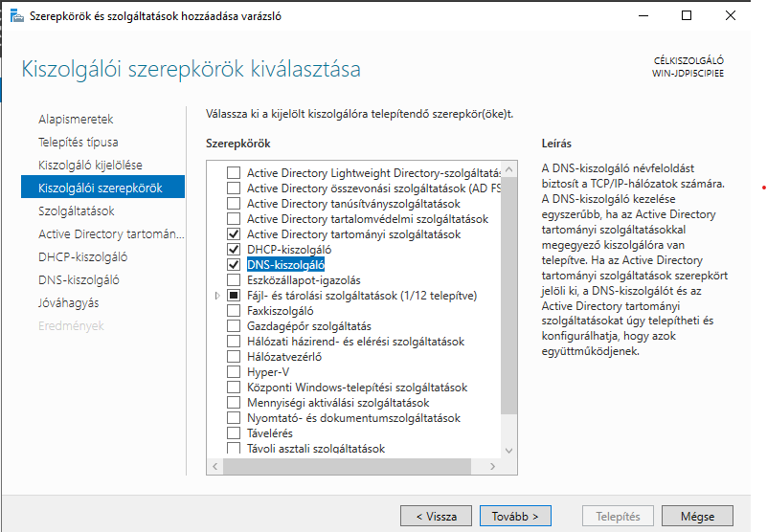Cancel the wizard with Mégse
Screen dimensions: 767x532
point(697,516)
